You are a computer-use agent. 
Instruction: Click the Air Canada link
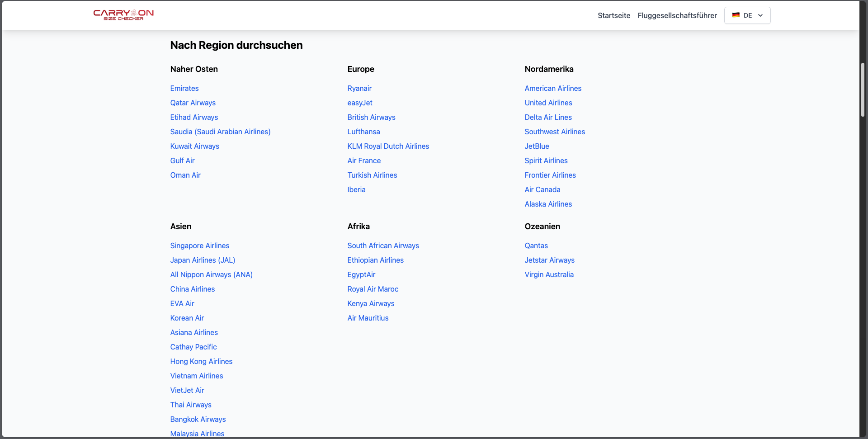(542, 189)
